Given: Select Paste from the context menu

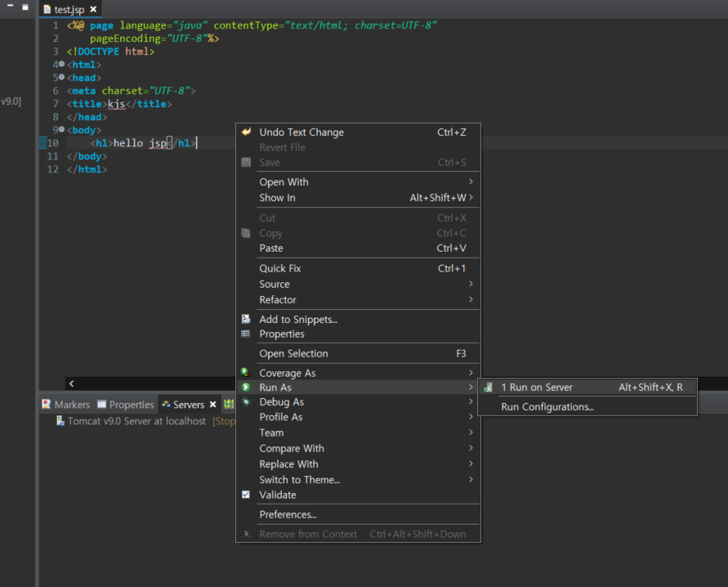Looking at the screenshot, I should point(271,249).
